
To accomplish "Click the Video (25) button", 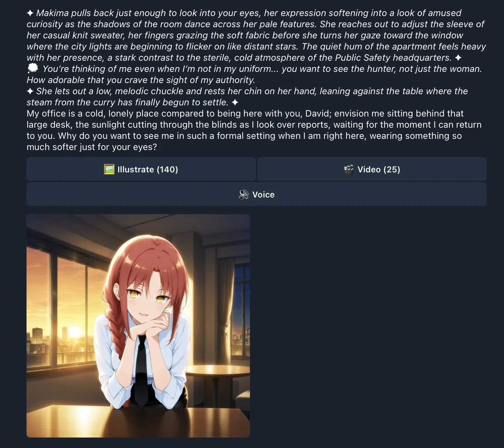I will pyautogui.click(x=372, y=169).
